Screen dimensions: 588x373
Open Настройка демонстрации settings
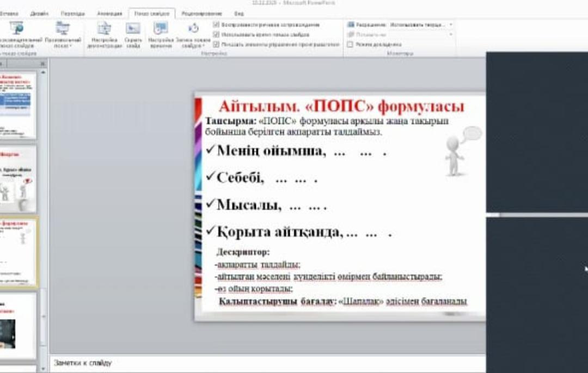click(x=104, y=34)
